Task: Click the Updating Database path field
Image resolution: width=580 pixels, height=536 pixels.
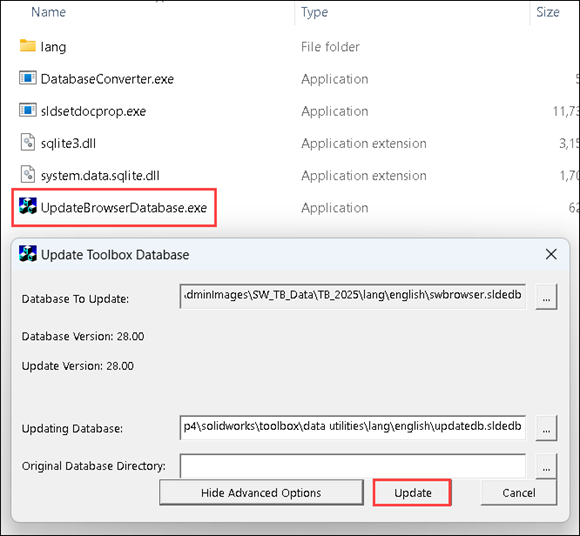Action: click(x=353, y=428)
